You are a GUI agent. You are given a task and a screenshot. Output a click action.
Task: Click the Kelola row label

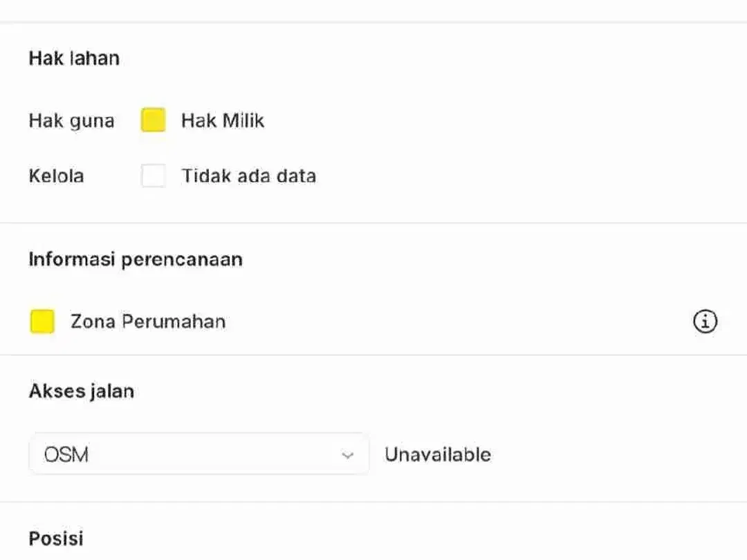pyautogui.click(x=57, y=176)
